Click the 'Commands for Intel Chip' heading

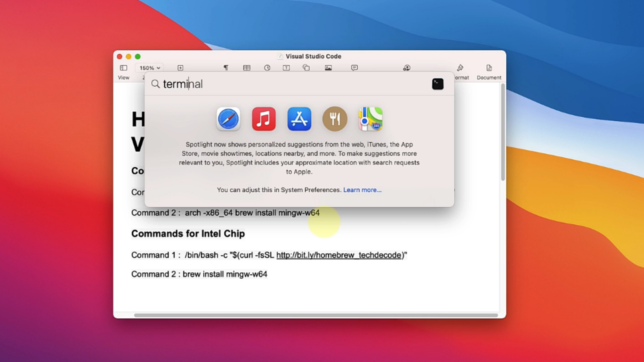click(x=188, y=234)
